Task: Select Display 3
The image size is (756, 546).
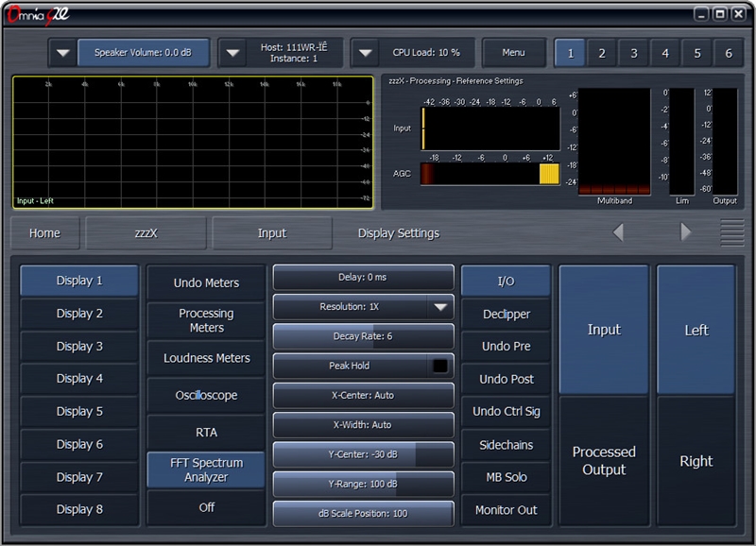Action: tap(79, 346)
